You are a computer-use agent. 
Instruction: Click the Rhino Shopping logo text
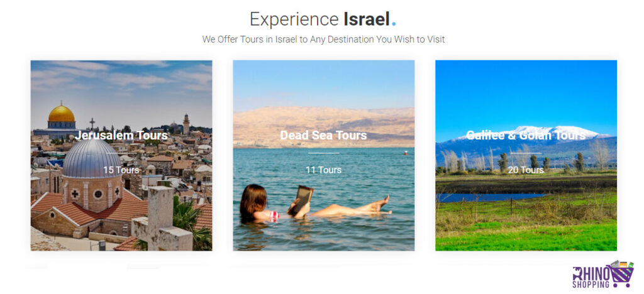[x=591, y=278]
